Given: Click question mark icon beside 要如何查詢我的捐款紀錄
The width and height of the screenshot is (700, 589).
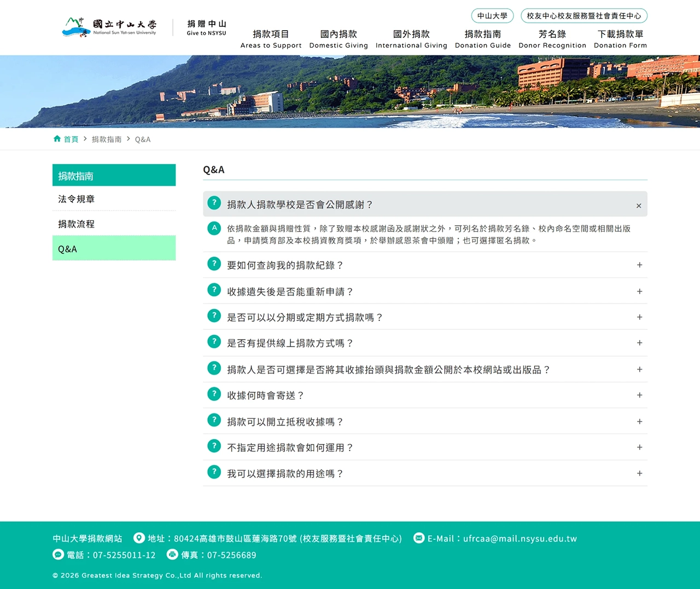Looking at the screenshot, I should [x=214, y=264].
